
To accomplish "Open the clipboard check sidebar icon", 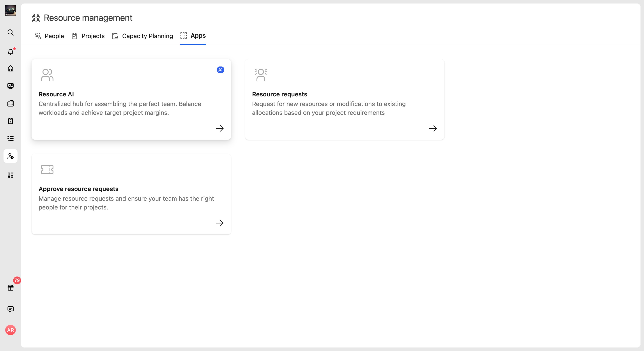I will pos(11,121).
